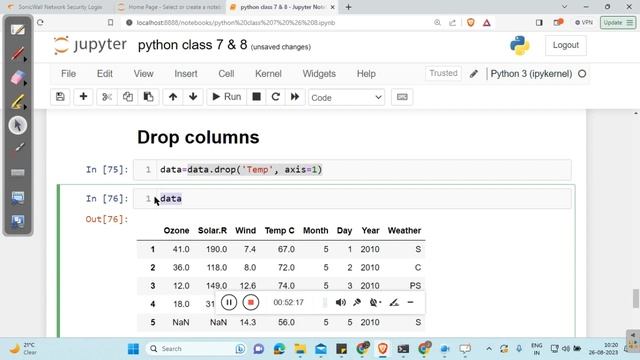The width and height of the screenshot is (640, 360).
Task: Click the Run button
Action: coord(227,97)
